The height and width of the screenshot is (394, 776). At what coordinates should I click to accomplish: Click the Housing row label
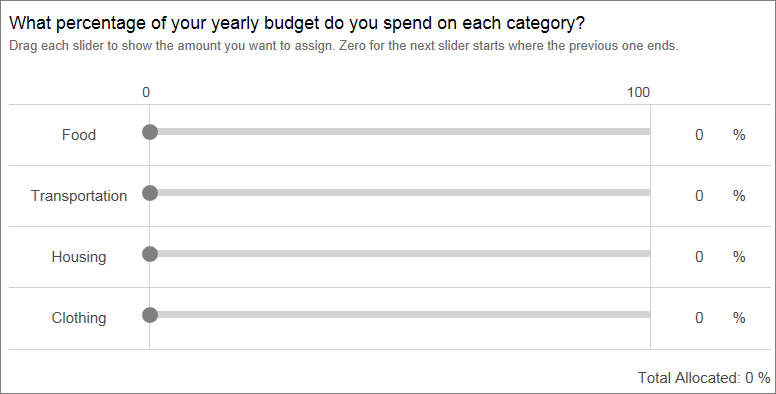(79, 257)
